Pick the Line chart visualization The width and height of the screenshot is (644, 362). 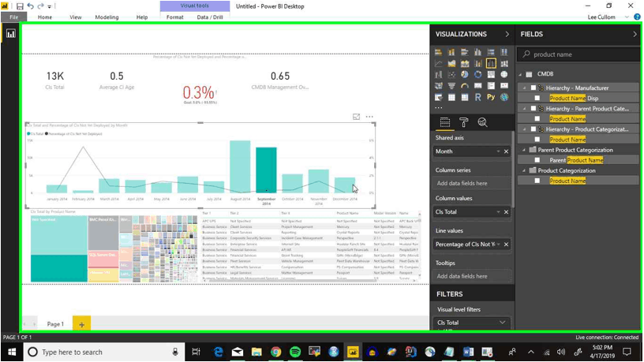pos(439,63)
